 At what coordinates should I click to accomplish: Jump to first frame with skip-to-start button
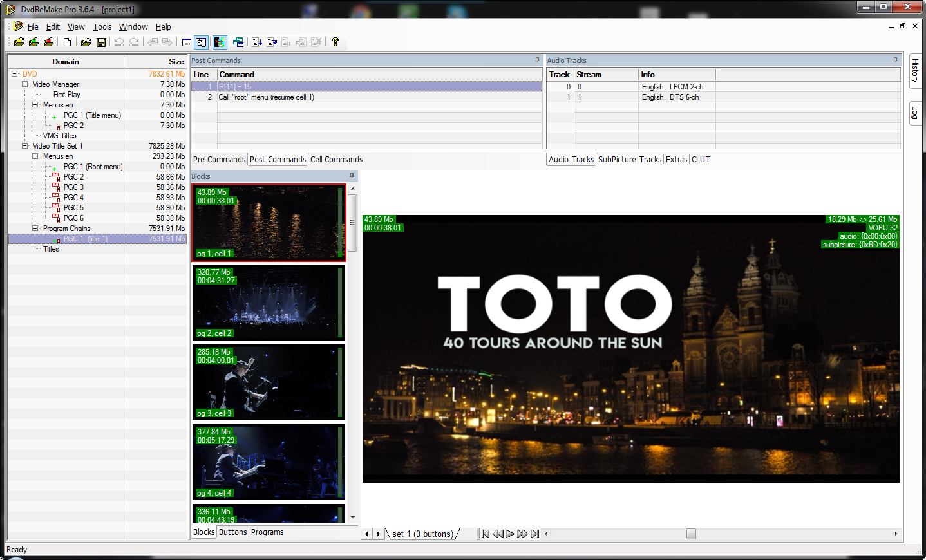click(x=486, y=534)
